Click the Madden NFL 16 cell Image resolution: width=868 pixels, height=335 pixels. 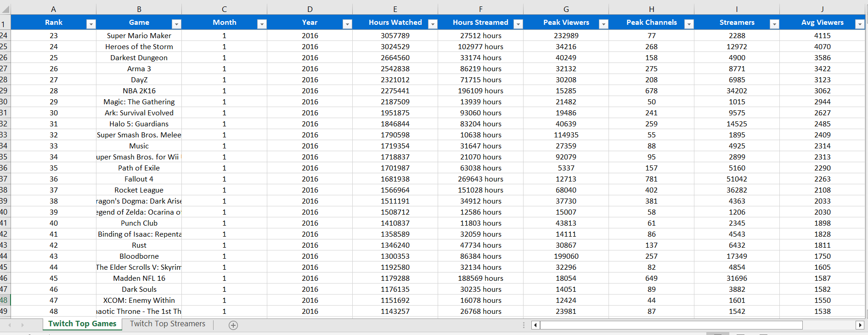(139, 278)
